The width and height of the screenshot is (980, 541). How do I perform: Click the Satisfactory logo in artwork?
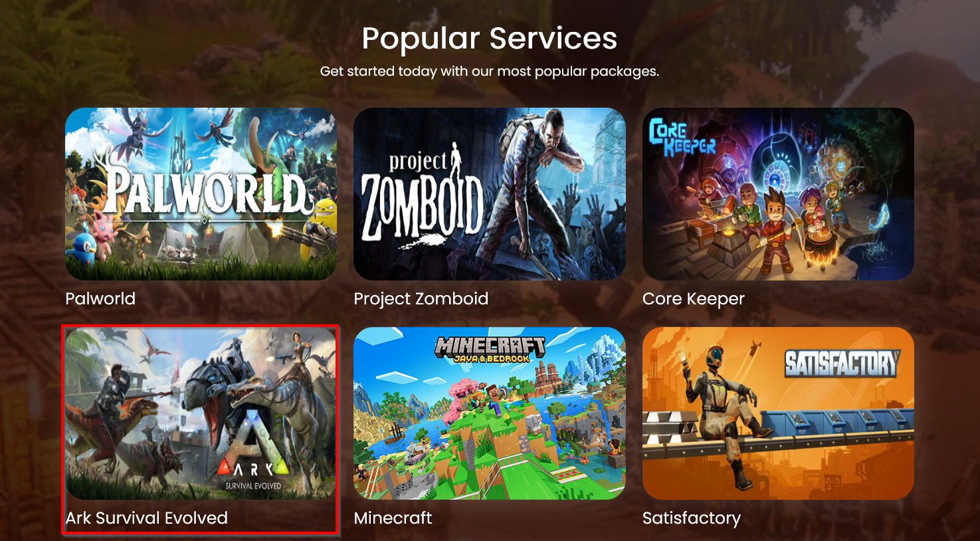point(842,364)
